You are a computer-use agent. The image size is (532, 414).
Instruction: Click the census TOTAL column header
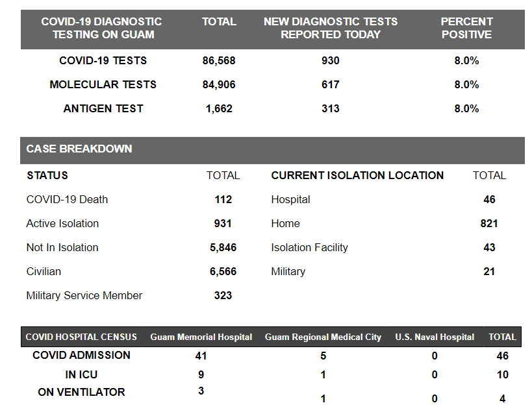click(502, 337)
